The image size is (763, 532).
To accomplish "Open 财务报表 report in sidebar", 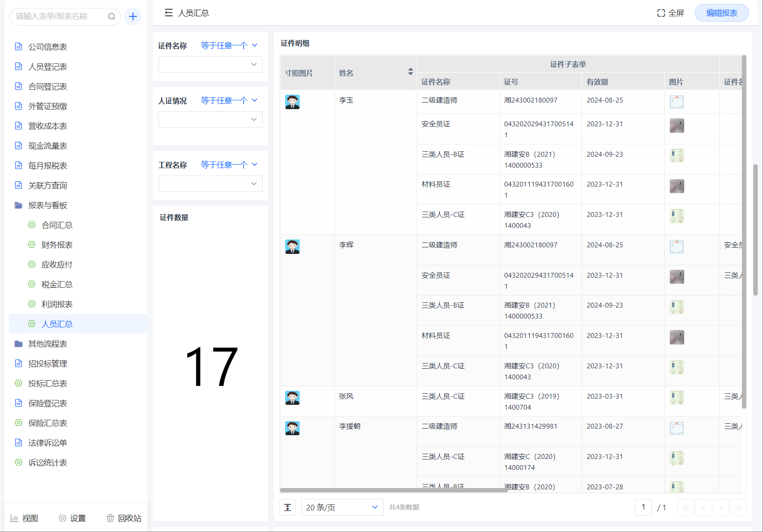I will (57, 245).
